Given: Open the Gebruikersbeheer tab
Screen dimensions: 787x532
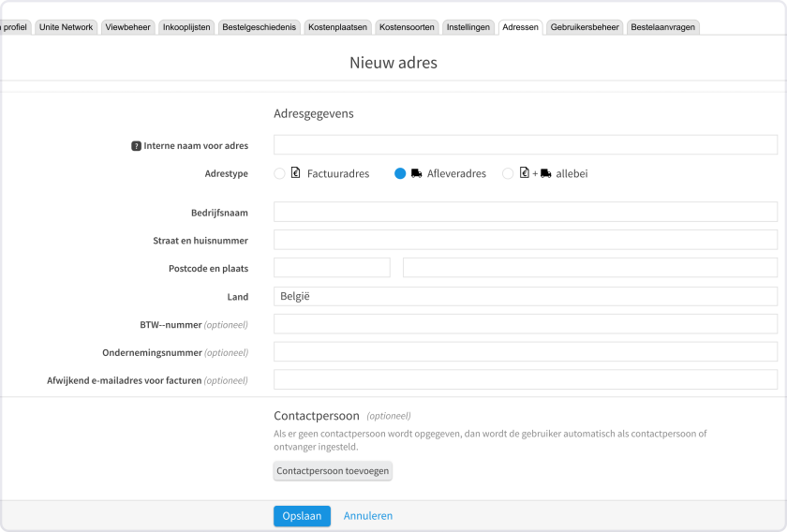Looking at the screenshot, I should coord(585,27).
